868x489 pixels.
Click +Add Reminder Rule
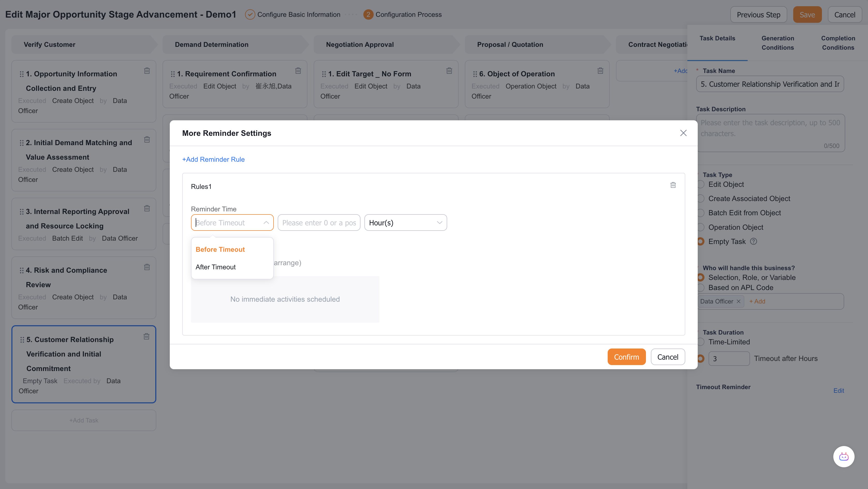coord(213,159)
